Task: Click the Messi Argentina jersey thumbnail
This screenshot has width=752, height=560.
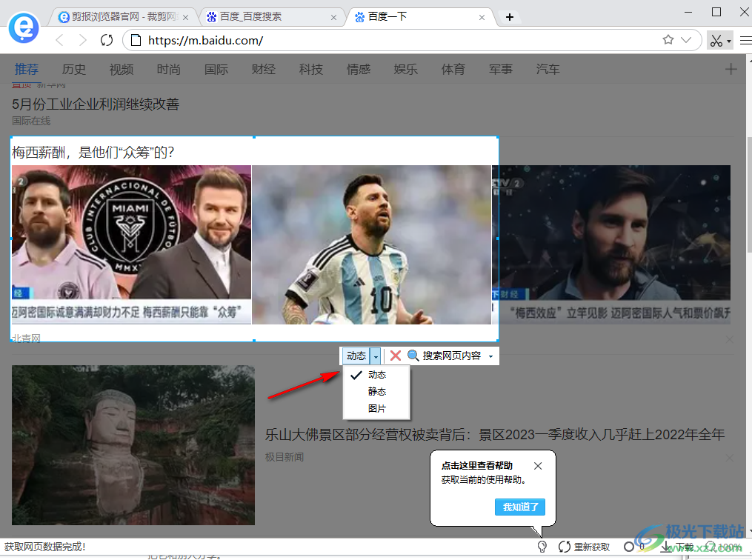Action: pyautogui.click(x=372, y=244)
